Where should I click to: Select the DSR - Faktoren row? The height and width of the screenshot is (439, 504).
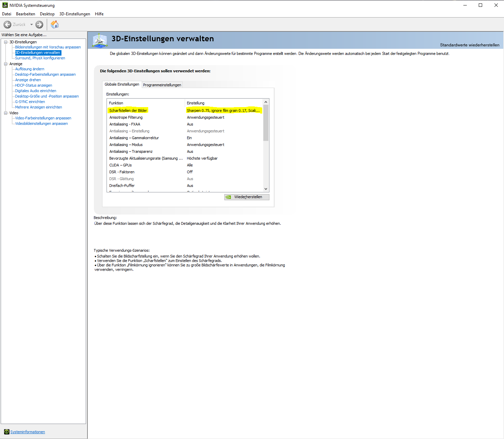[185, 172]
